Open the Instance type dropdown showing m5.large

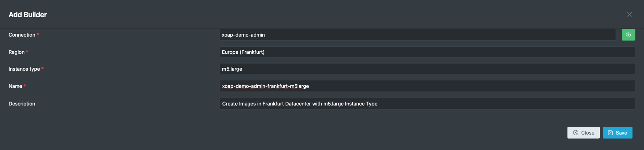click(427, 69)
